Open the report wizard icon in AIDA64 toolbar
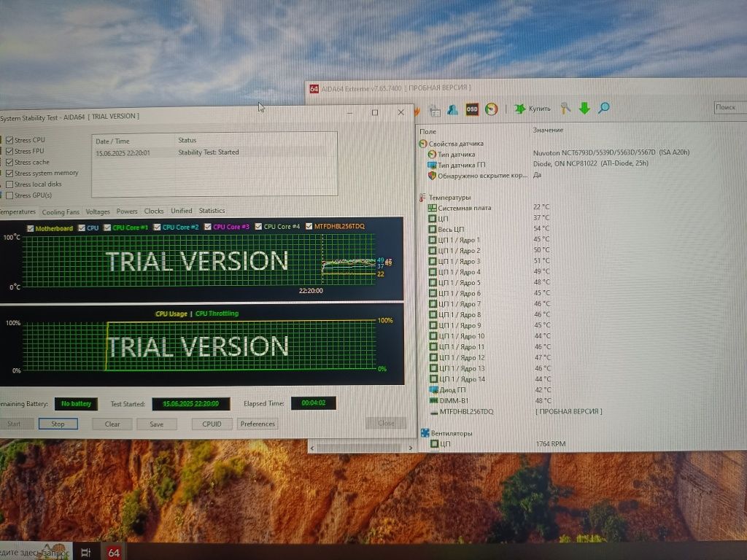747x560 pixels. point(435,111)
